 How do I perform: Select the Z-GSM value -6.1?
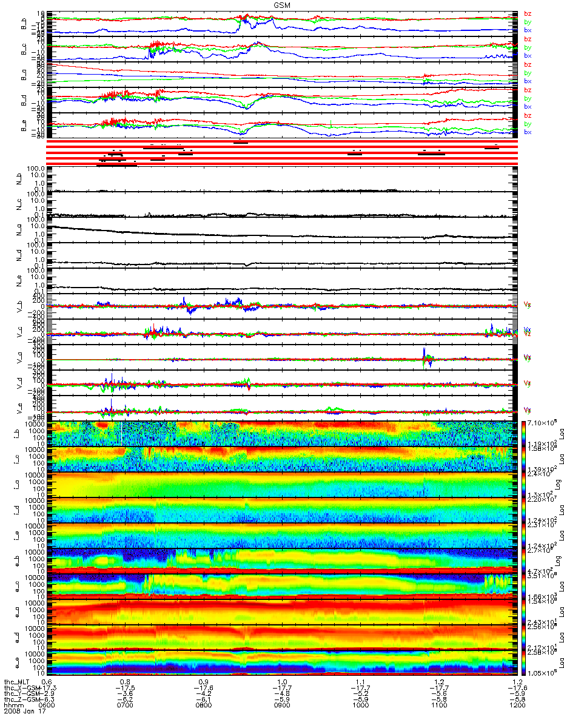pos(203,700)
